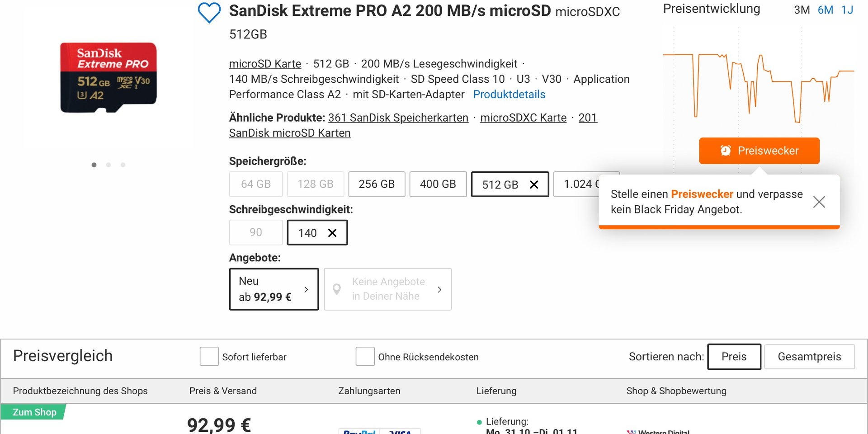Switch price history to 6M

tap(825, 10)
